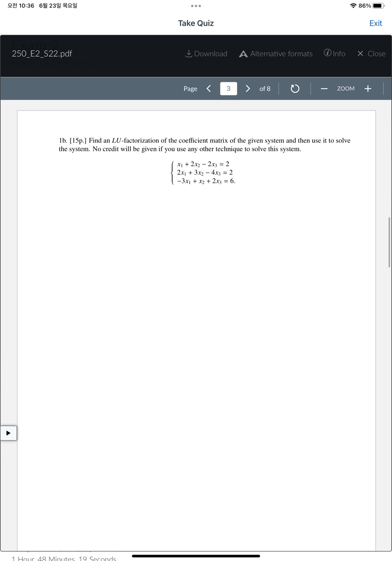This screenshot has height=561, width=392.
Task: Expand side panel with play arrow tab
Action: tap(8, 433)
